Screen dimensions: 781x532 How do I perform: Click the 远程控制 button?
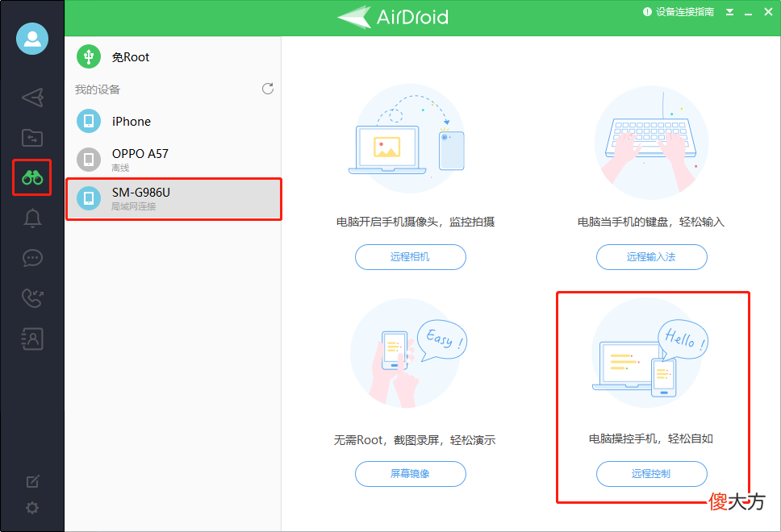click(x=651, y=474)
